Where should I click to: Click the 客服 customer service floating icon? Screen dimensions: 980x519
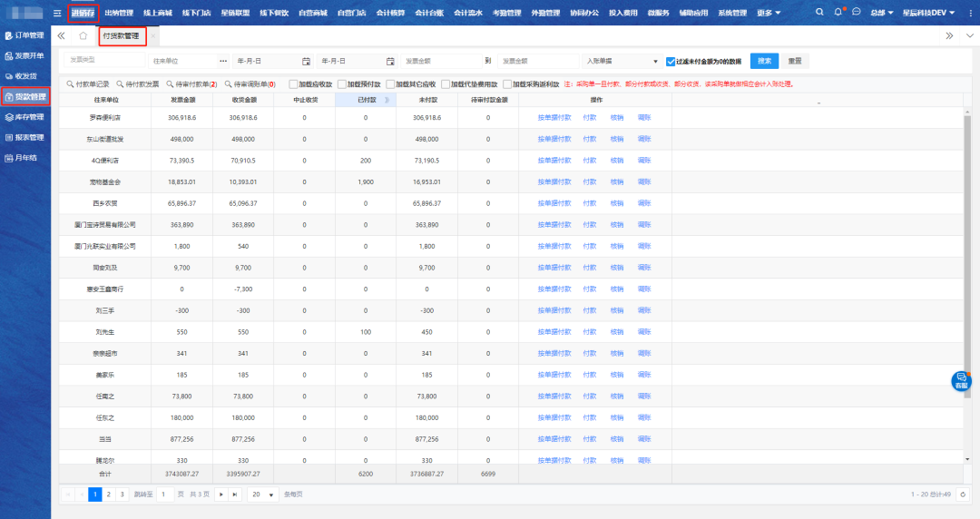961,381
